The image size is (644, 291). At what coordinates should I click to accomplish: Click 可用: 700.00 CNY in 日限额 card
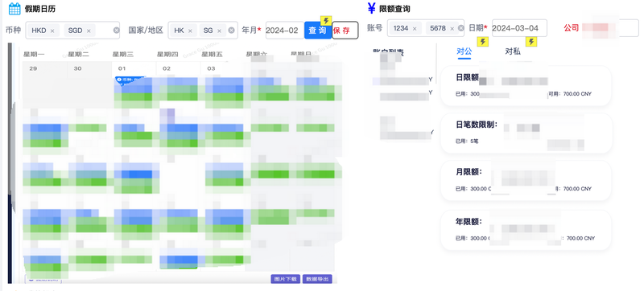[x=570, y=94]
